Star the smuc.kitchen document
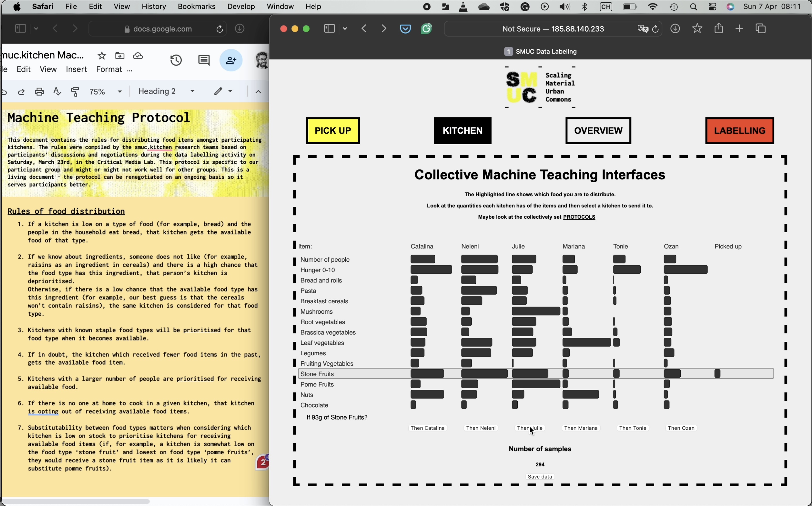This screenshot has width=812, height=506. pyautogui.click(x=102, y=56)
